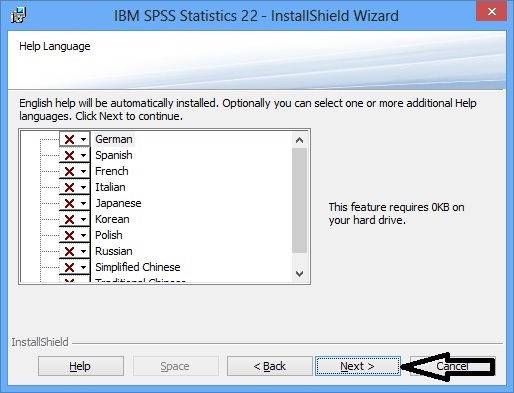Image resolution: width=514 pixels, height=393 pixels.
Task: Open the Italian feature install dropdown
Action: point(75,187)
